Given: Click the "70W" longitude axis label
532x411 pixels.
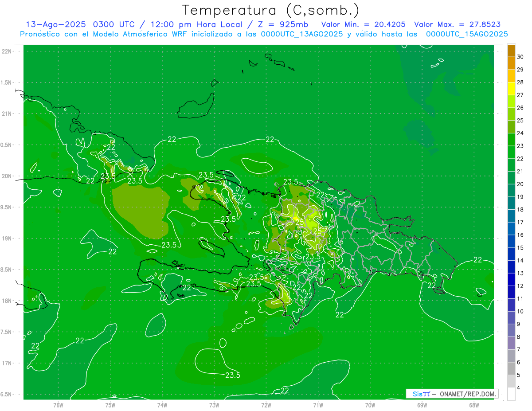Looking at the screenshot, I should coord(370,405).
